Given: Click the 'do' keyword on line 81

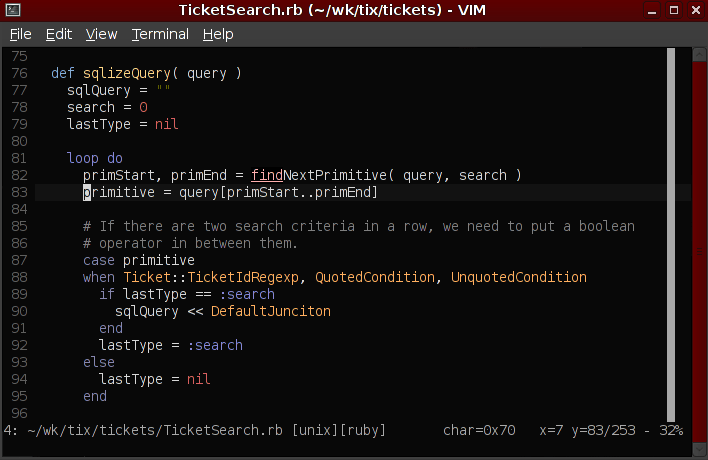Looking at the screenshot, I should pyautogui.click(x=115, y=158).
